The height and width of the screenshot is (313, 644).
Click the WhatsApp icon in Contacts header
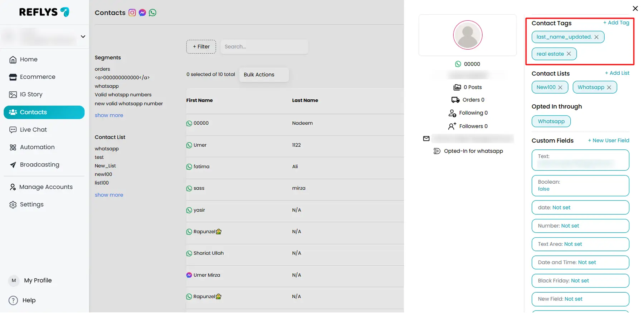click(152, 13)
